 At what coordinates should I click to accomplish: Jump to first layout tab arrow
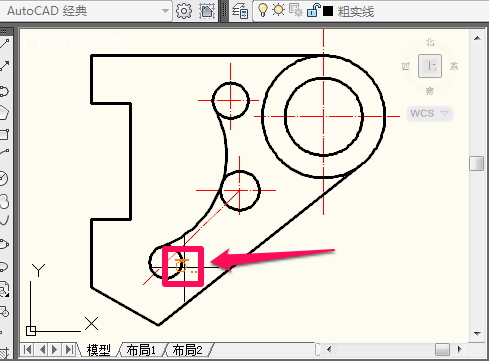(27, 350)
